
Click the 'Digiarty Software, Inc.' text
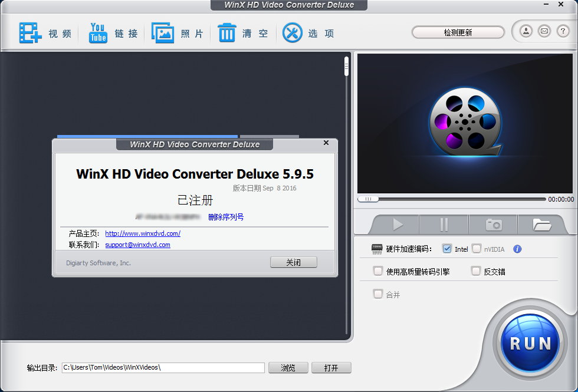(x=98, y=263)
